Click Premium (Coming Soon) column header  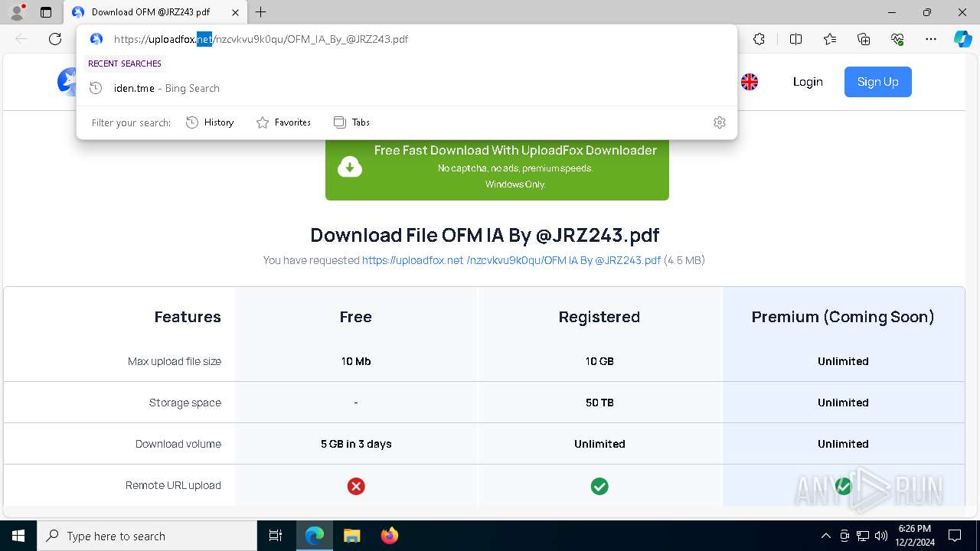coord(843,317)
